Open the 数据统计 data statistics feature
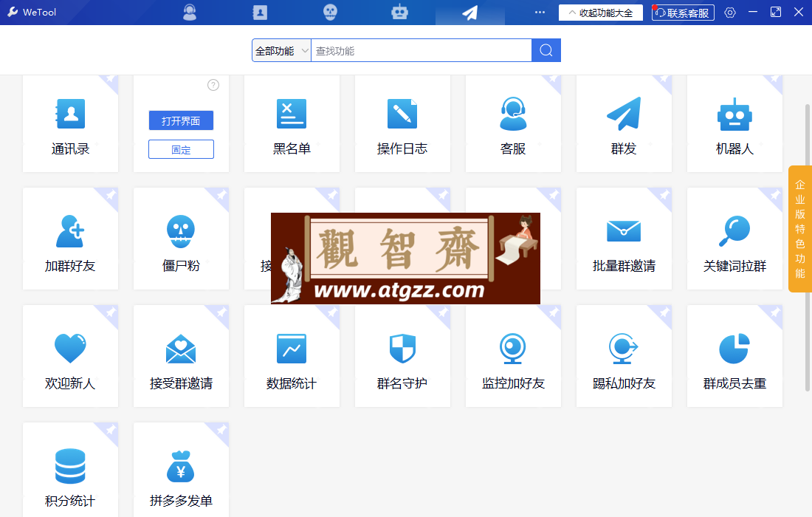Screen dimensions: 812x517 click(292, 357)
